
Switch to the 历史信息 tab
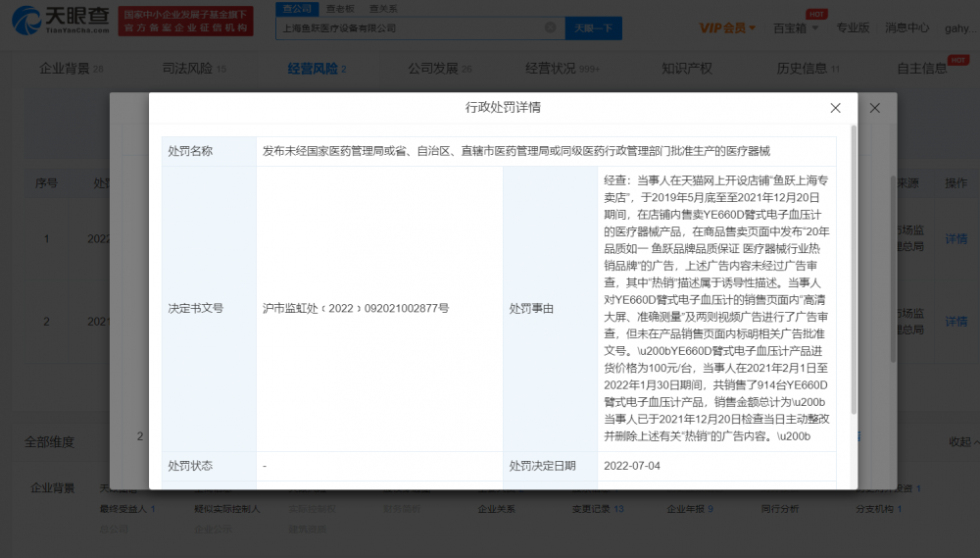[x=808, y=69]
